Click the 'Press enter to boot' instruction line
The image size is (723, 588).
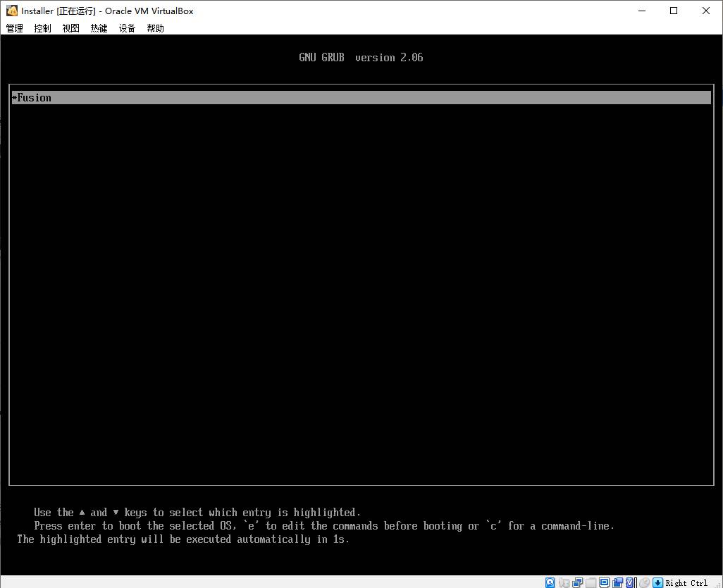point(323,526)
